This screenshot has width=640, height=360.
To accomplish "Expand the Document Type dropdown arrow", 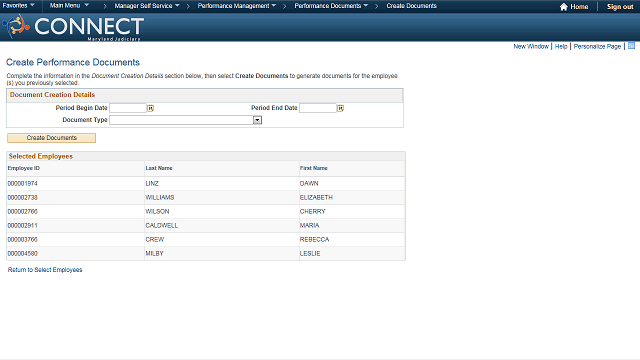I will pos(257,120).
